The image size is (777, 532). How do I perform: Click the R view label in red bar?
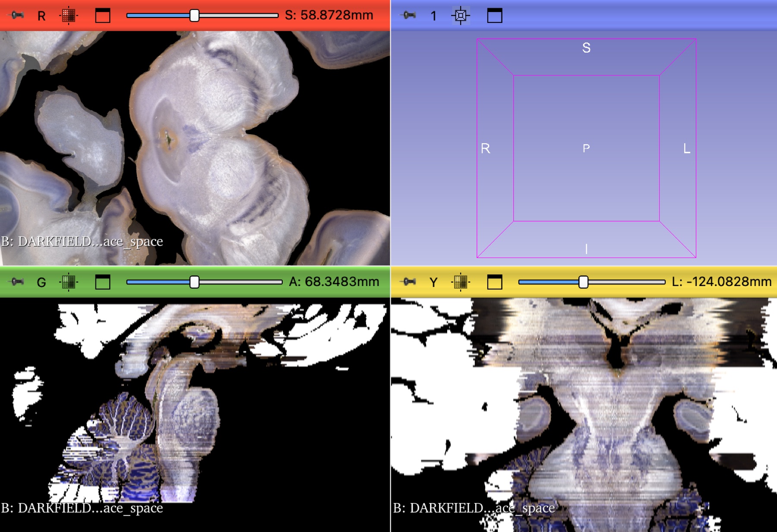point(41,16)
